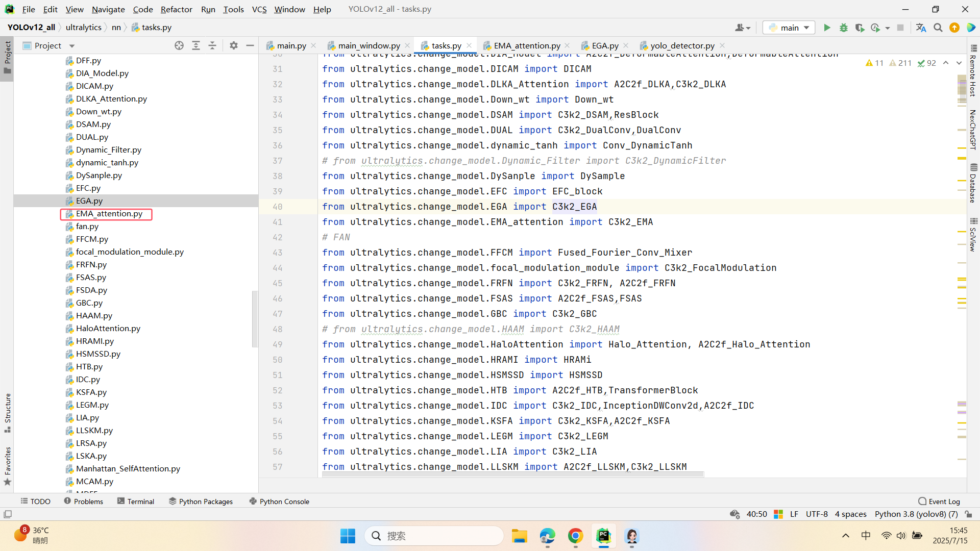Locate current file in Project tree
The width and height of the screenshot is (980, 551).
(x=179, y=45)
